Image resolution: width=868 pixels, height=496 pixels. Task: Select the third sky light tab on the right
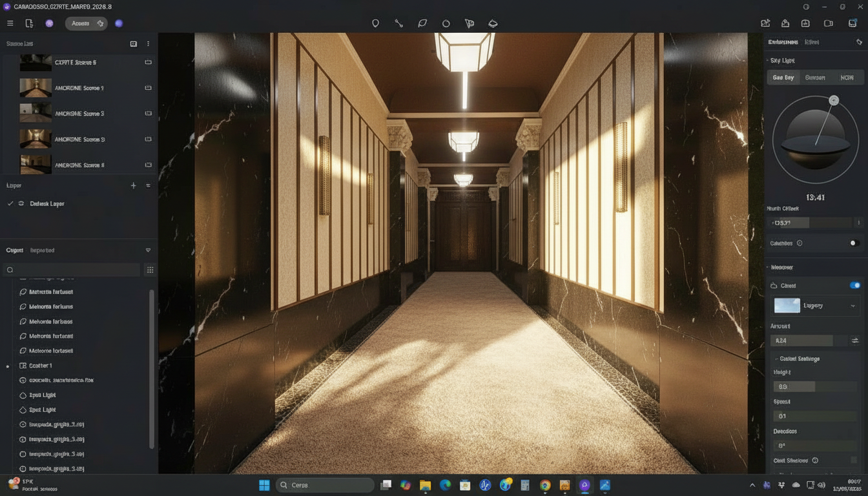(847, 77)
